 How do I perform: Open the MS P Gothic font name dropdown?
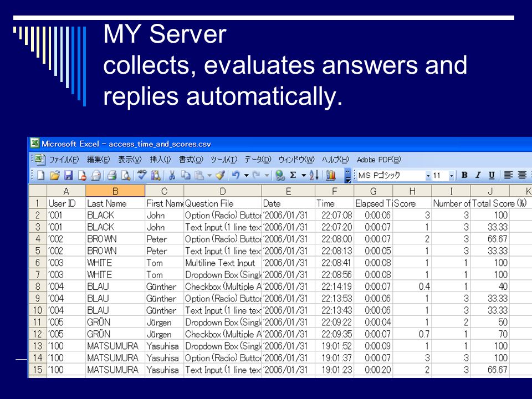click(427, 176)
